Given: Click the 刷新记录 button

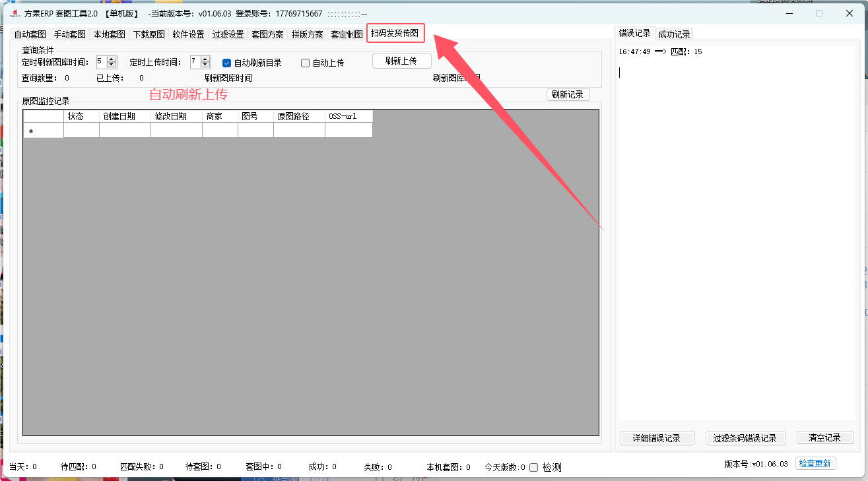Looking at the screenshot, I should click(x=568, y=94).
